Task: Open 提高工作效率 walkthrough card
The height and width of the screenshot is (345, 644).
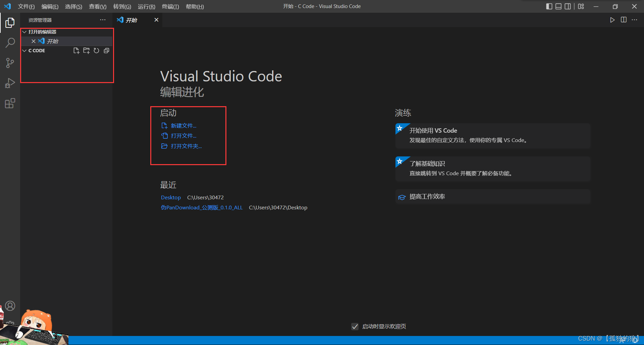Action: click(x=493, y=197)
